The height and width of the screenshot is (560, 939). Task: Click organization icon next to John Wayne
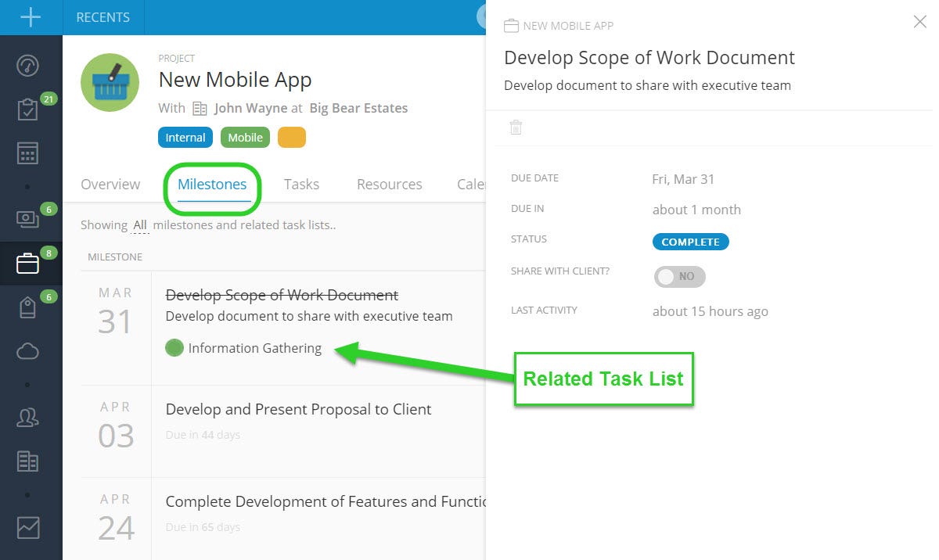pos(200,109)
